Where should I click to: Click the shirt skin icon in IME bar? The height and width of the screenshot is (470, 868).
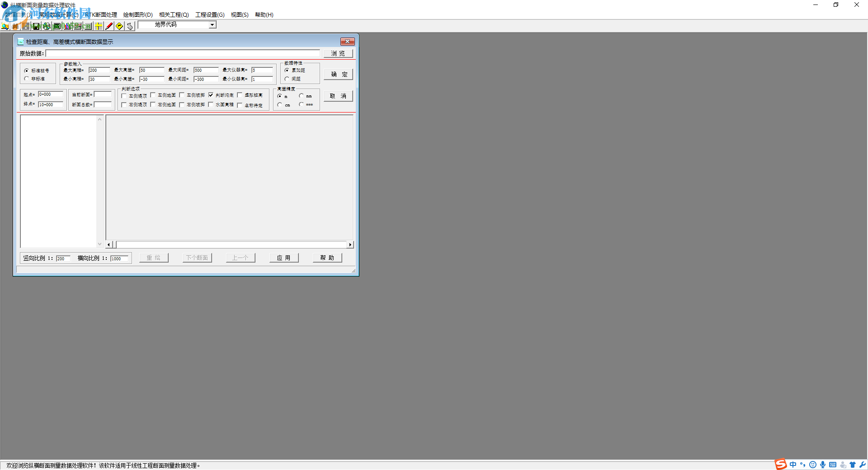853,465
